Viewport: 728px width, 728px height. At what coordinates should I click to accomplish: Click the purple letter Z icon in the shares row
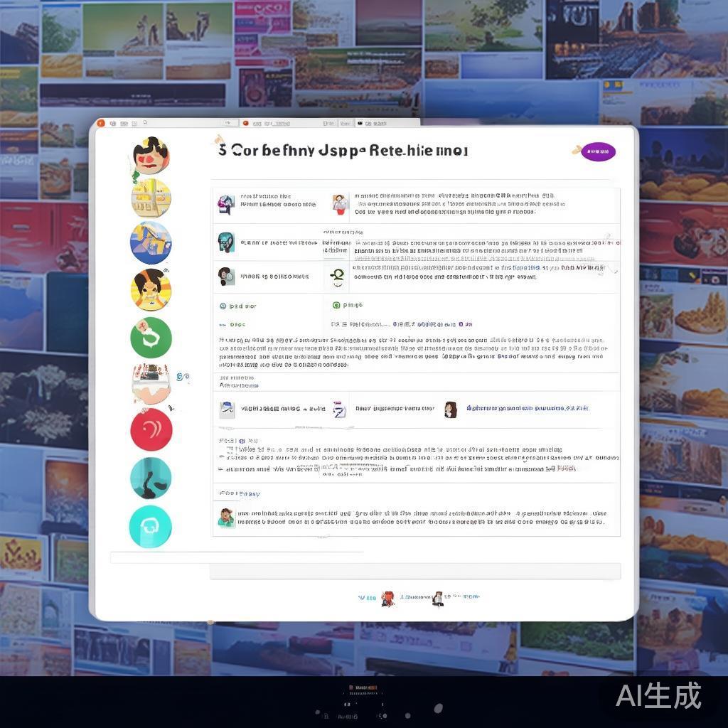pos(339,409)
